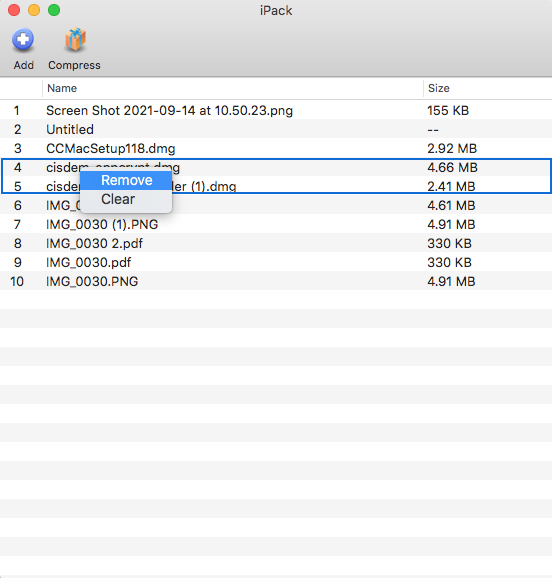This screenshot has height=578, width=552.
Task: Click the 4.66 MB size cell
Action: coord(452,168)
